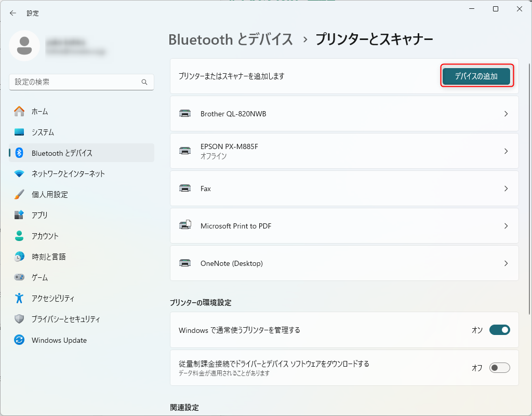Click OneNote (Desktop) name text
The height and width of the screenshot is (416, 532).
[232, 263]
